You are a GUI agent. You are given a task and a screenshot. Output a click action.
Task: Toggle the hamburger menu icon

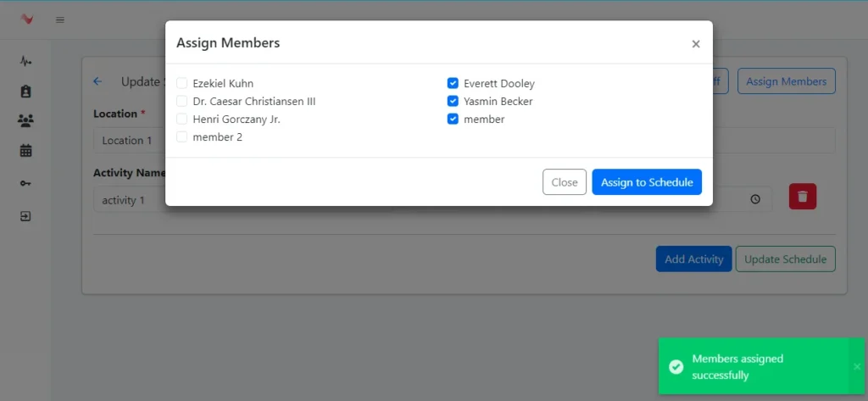[60, 19]
